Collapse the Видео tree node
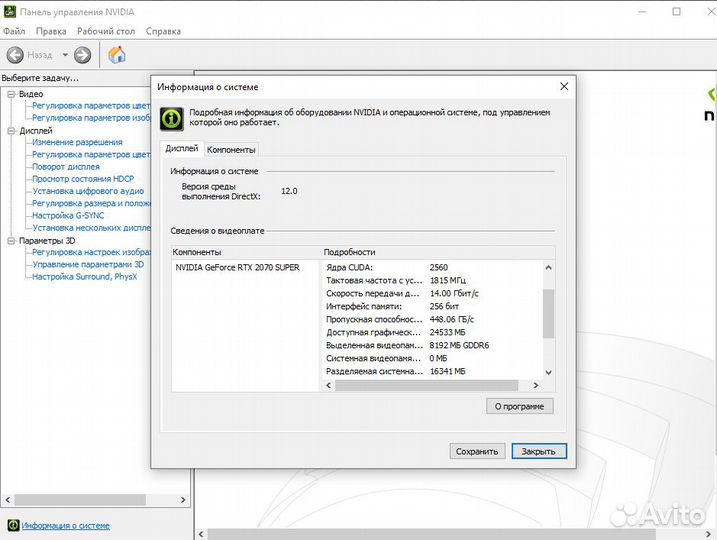 click(11, 94)
